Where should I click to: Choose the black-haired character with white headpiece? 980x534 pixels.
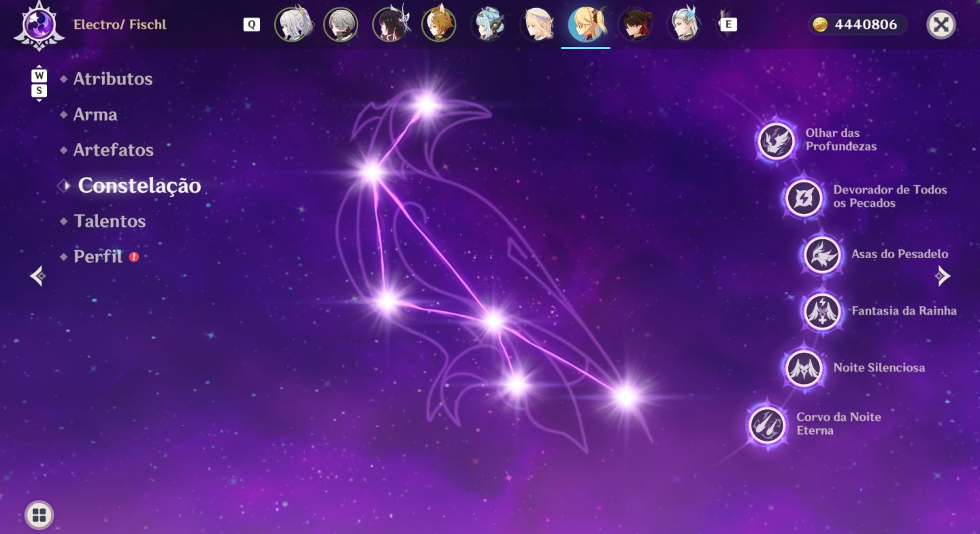pyautogui.click(x=390, y=25)
